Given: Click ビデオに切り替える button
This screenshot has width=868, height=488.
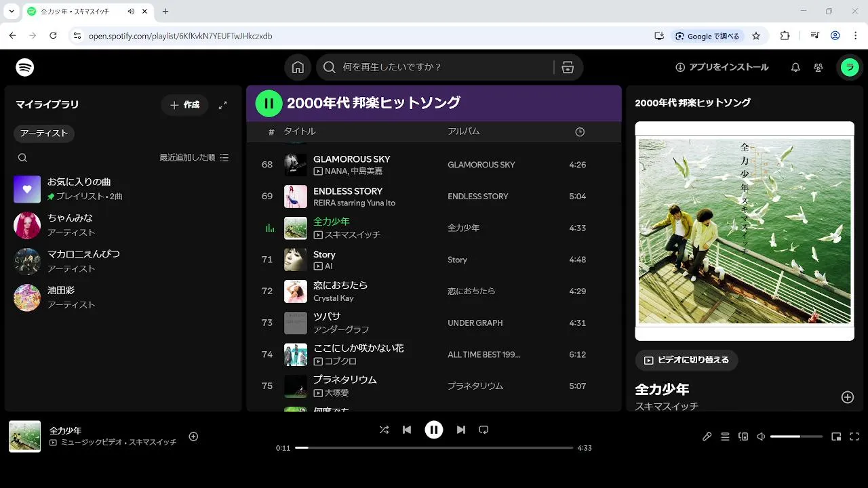Looking at the screenshot, I should 686,361.
